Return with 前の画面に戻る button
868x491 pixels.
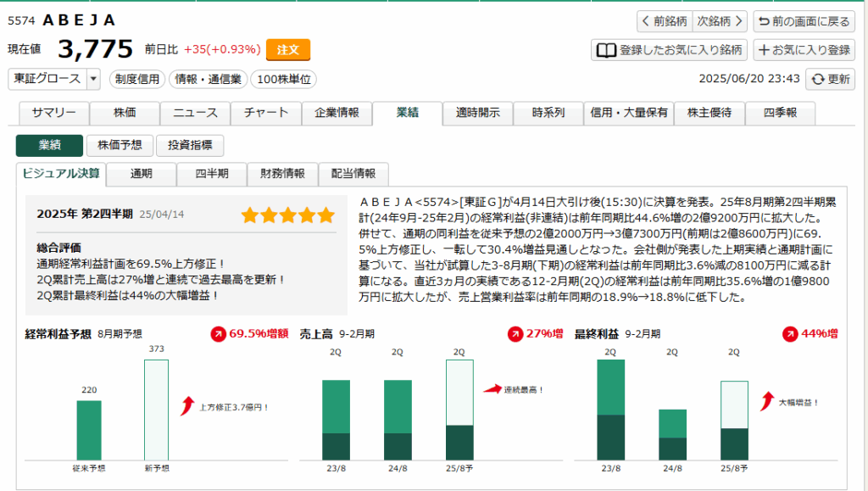click(x=804, y=21)
